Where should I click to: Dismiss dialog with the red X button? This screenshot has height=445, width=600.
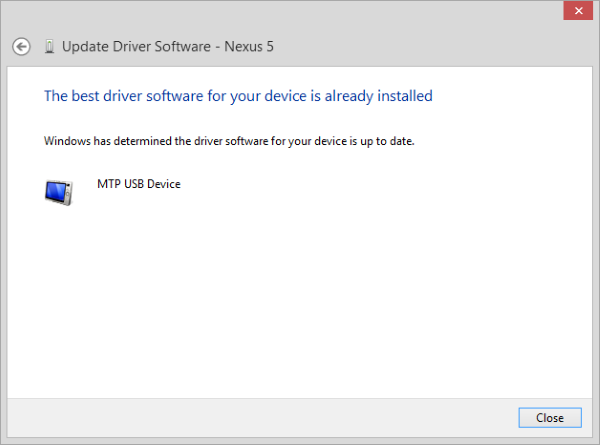tap(578, 10)
